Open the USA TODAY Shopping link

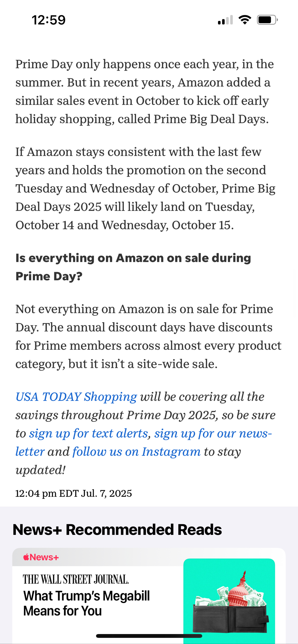pyautogui.click(x=76, y=397)
